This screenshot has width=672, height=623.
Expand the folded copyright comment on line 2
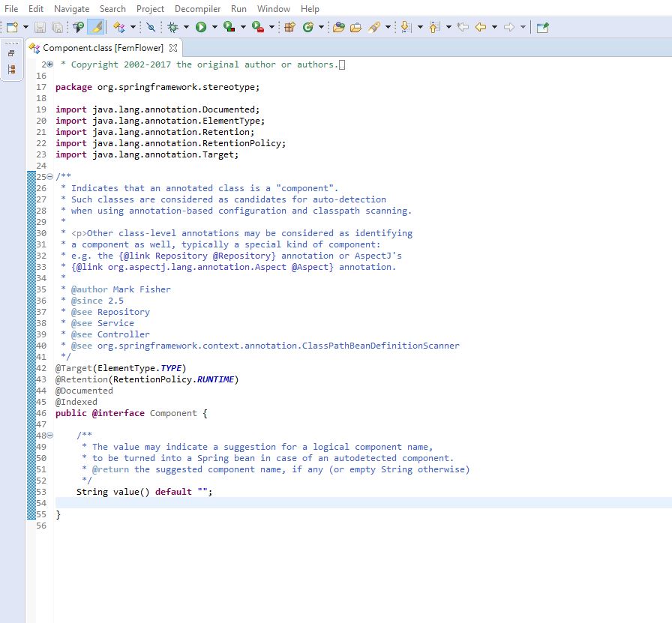tap(50, 64)
